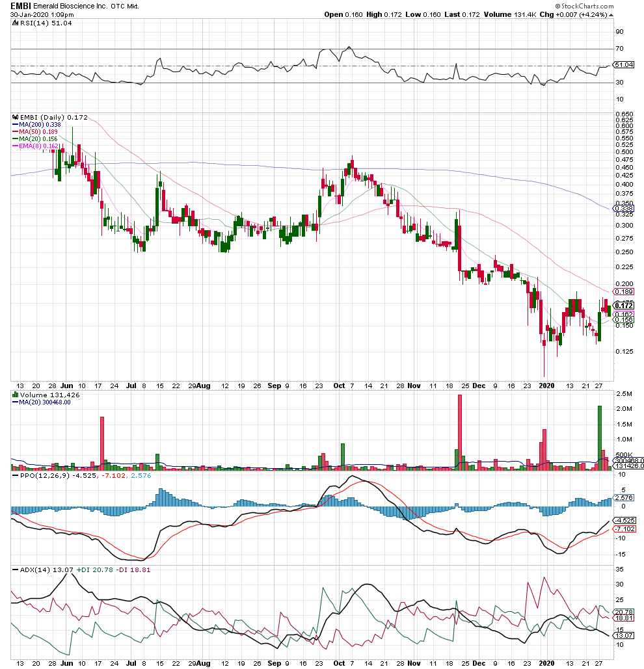Click the tall green volume bar in late January
The height and width of the screenshot is (669, 644).
point(600,438)
